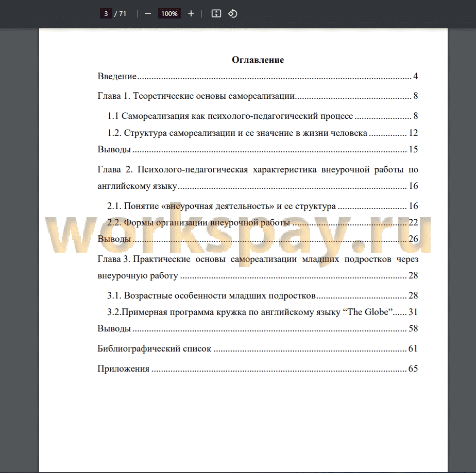
Task: Open Глава 1. Теоретические основы самореализации entry
Action: (258, 96)
